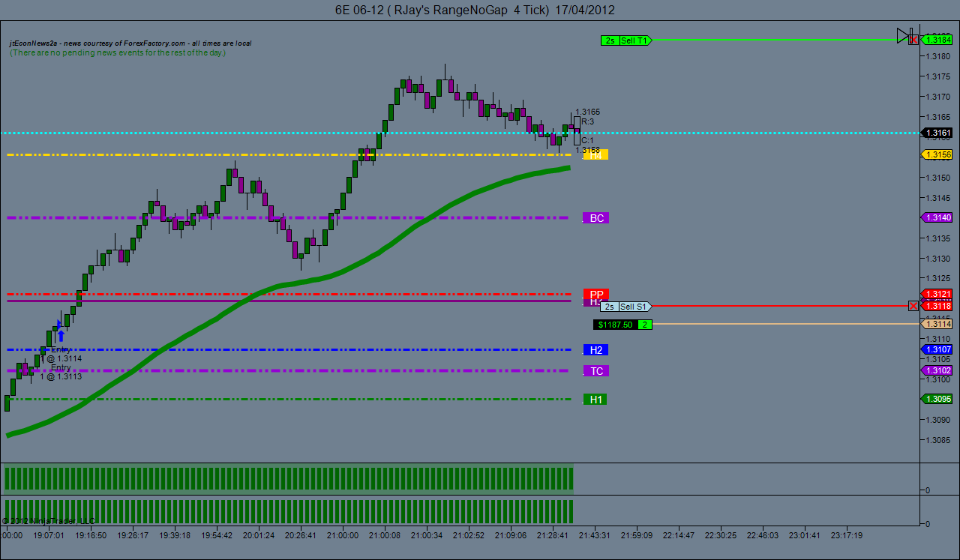
Task: Click the tan 1.3114 entry price marker
Action: pyautogui.click(x=937, y=324)
